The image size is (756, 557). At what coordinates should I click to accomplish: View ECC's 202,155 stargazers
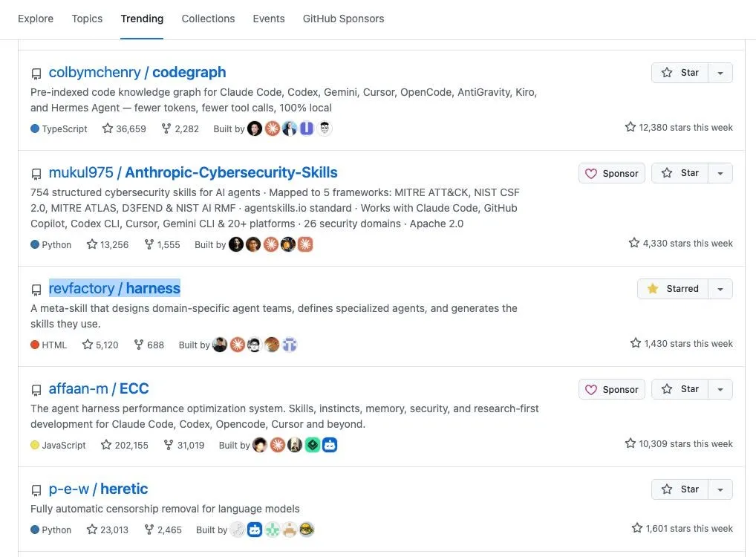pos(125,445)
